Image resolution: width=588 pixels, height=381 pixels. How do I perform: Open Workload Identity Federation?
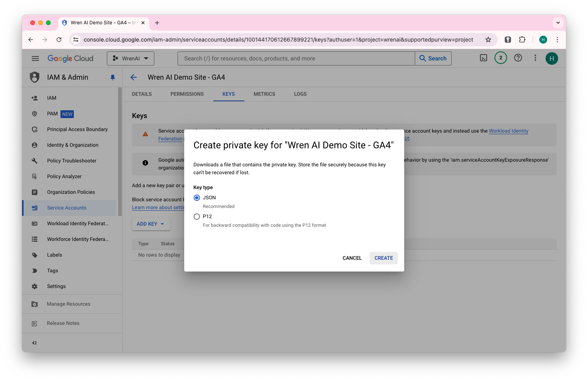pos(70,224)
